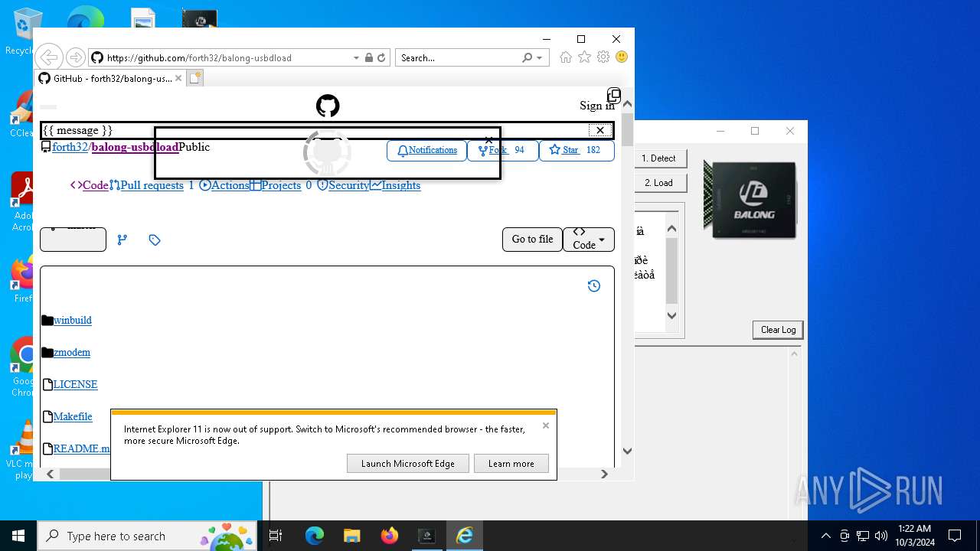Click Launch Microsoft Edge button
The image size is (980, 551).
point(408,463)
